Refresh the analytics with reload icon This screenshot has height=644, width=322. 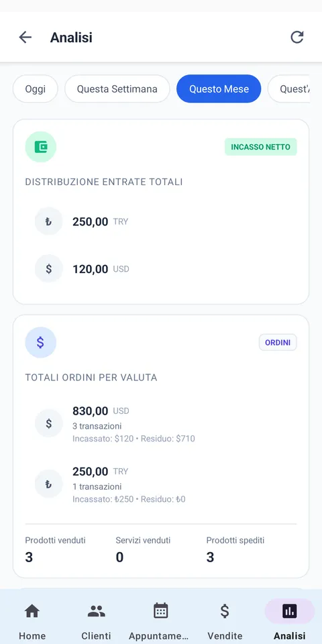[x=297, y=38]
